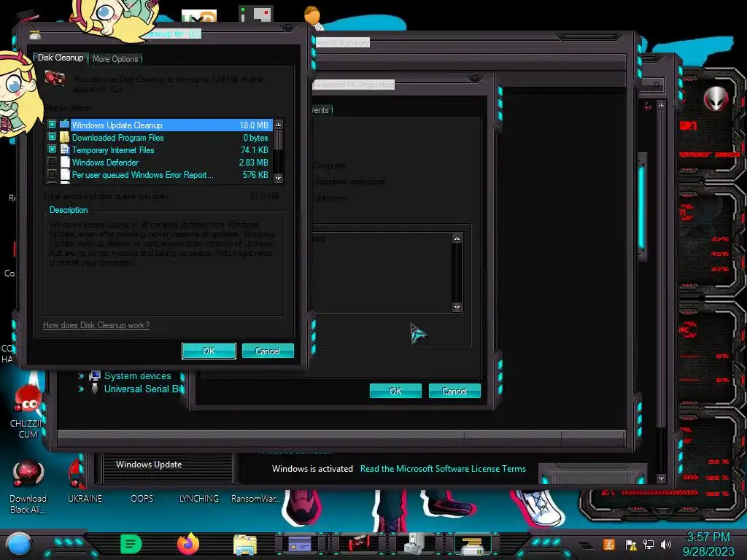Uncheck the Downloaded Program Files checkbox
747x560 pixels.
point(52,137)
